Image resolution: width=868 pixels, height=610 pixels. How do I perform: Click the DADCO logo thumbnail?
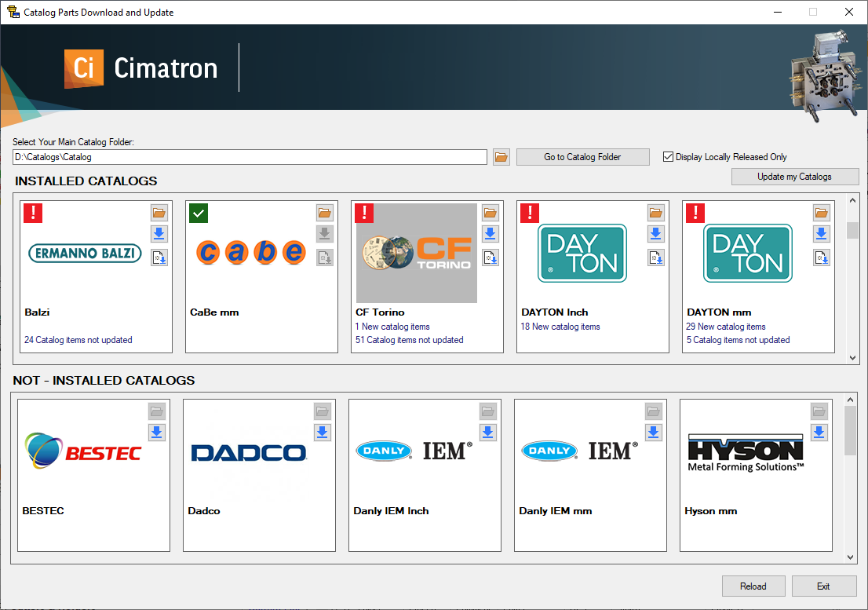249,453
